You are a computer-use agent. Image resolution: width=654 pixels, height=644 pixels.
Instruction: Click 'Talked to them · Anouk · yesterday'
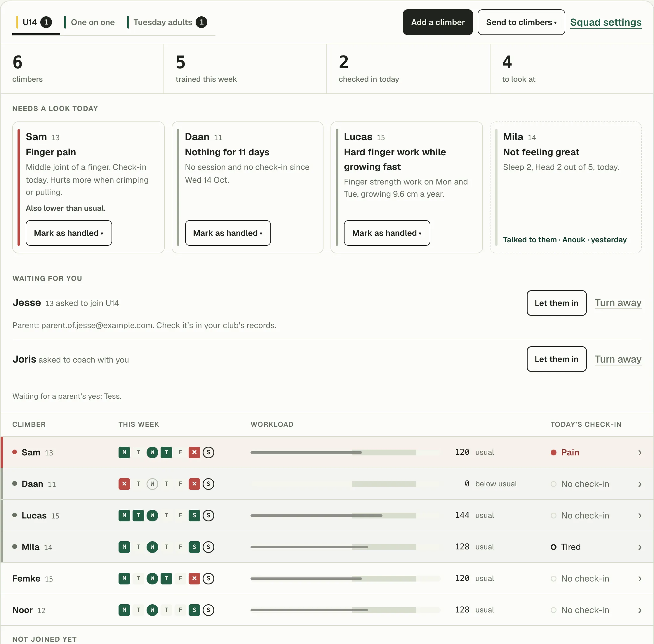pyautogui.click(x=565, y=240)
